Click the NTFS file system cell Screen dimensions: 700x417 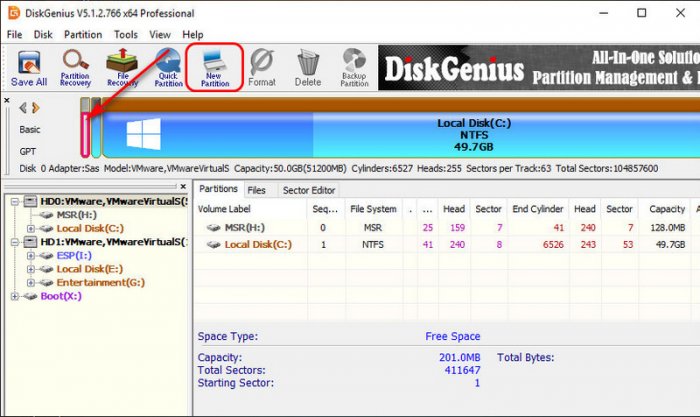point(373,245)
